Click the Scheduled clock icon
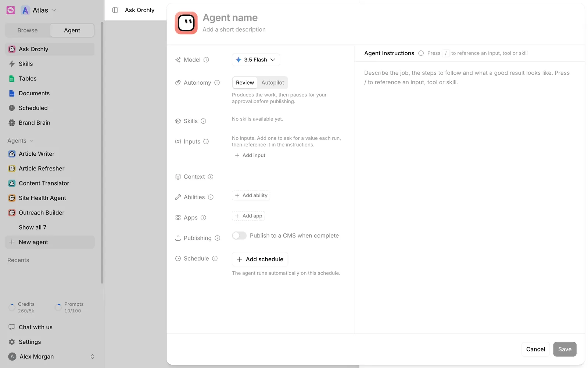Screen dimensions: 588x368 pos(12,108)
